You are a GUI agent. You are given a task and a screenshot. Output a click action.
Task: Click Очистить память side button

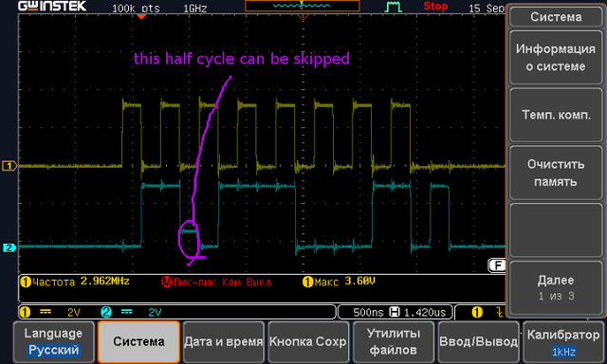[x=556, y=173]
